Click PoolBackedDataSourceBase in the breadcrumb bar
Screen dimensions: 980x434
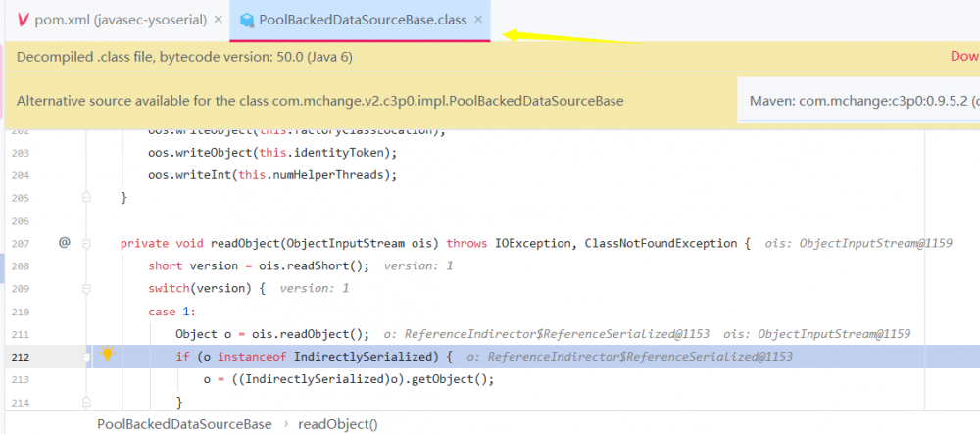[184, 424]
